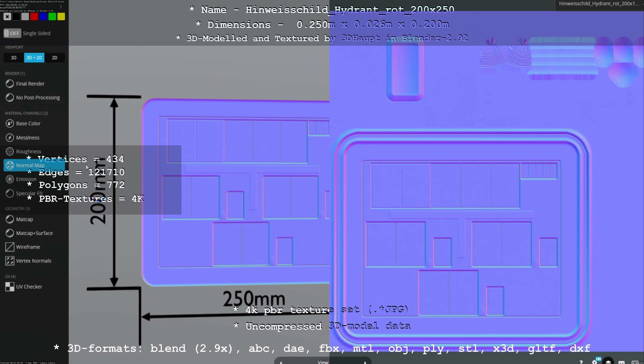
Task: Show the Base Color channel
Action: coord(23,123)
